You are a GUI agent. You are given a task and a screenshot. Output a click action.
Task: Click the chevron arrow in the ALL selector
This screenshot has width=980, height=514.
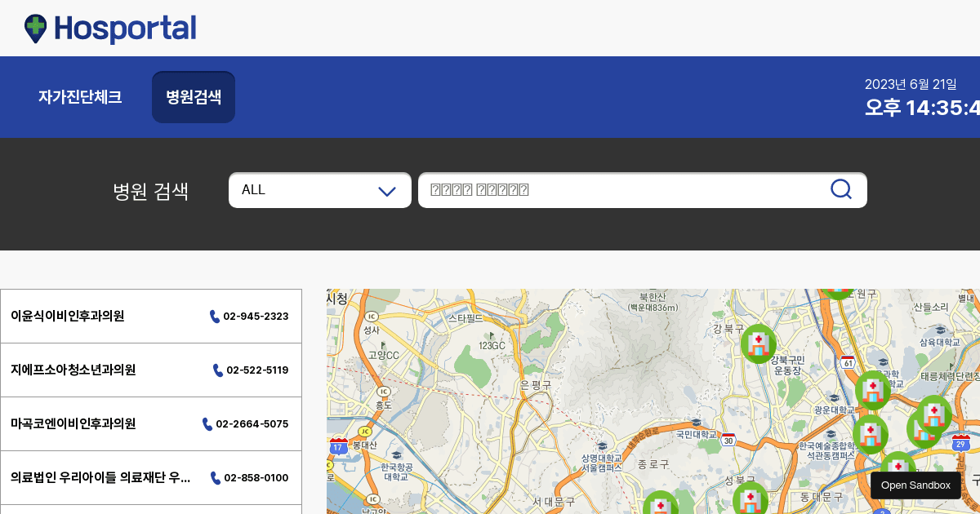tap(386, 190)
